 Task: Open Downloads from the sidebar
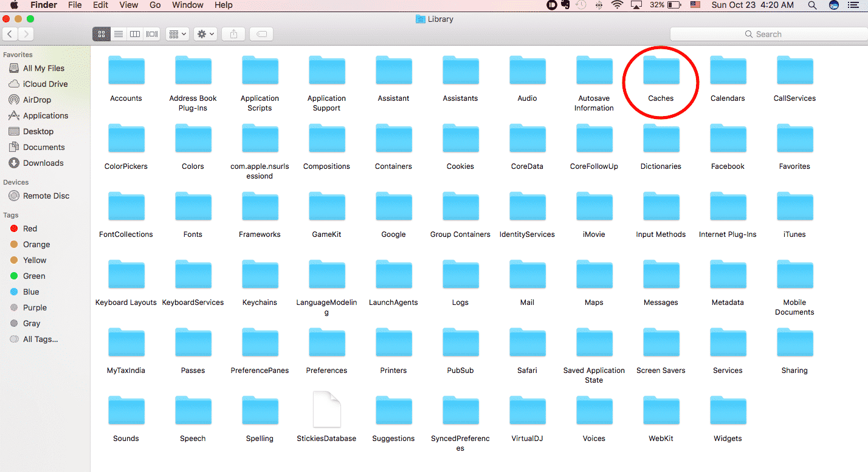click(45, 163)
